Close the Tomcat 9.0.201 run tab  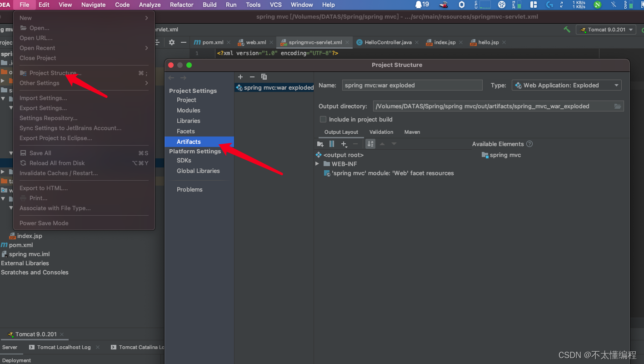click(x=62, y=334)
